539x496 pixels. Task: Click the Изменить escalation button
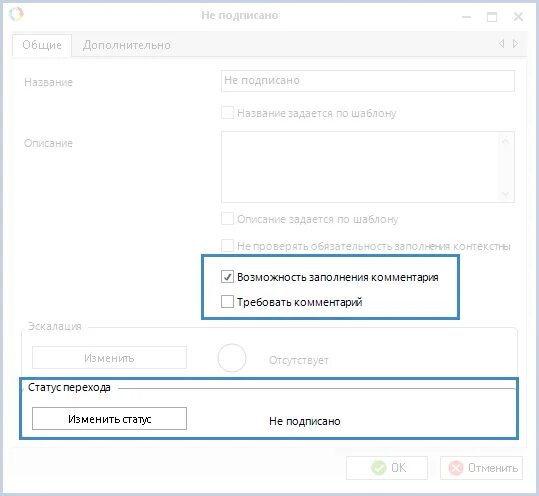(109, 358)
